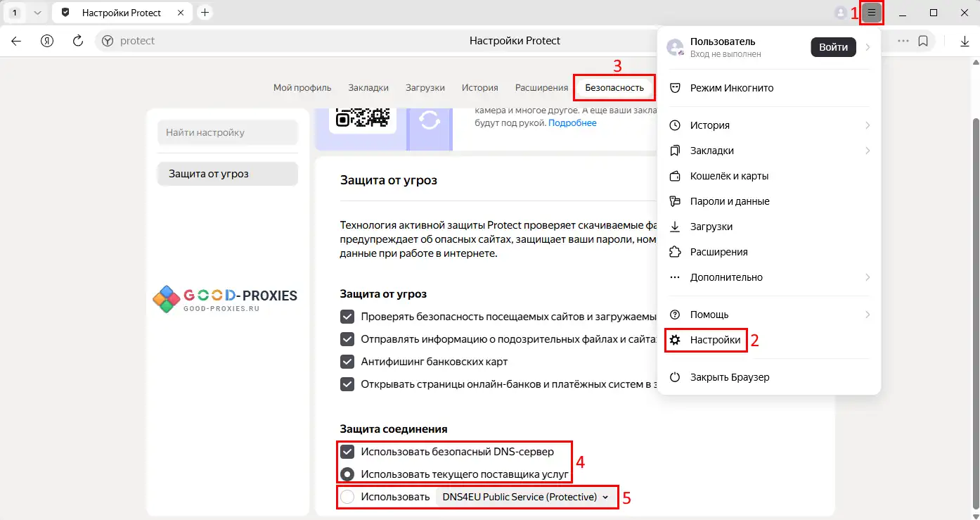Screen dimensions: 980x520
Task: Disable Использовать безопасный DNS-сервер checkbox
Action: pos(347,451)
